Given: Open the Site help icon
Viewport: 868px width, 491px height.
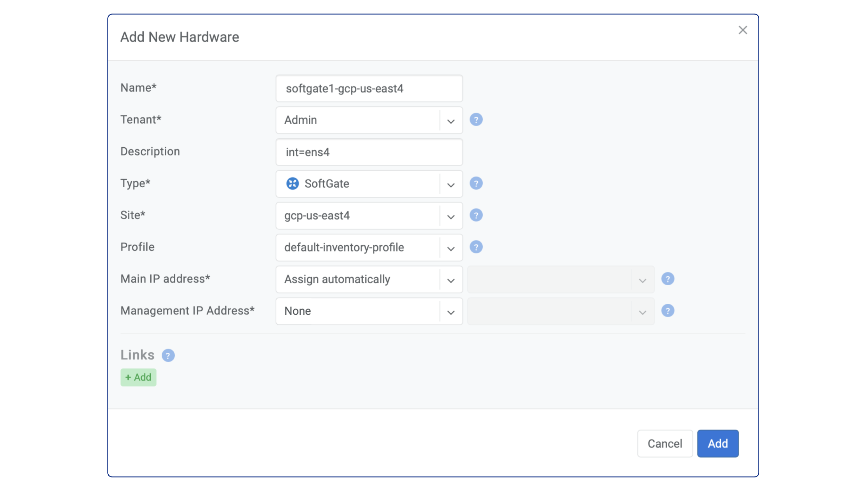Looking at the screenshot, I should (x=476, y=215).
